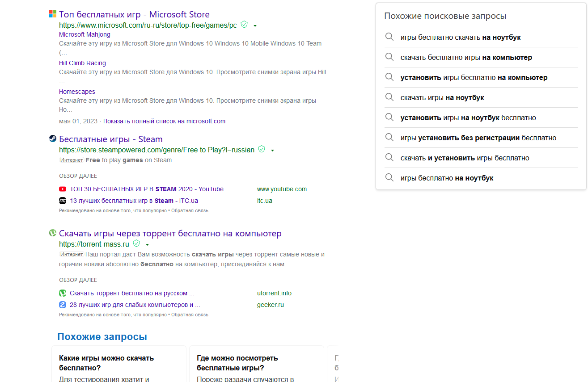588x382 pixels.
Task: Click the green uTorrent icon beside Скачать торрент бесплатно
Action: [x=63, y=293]
